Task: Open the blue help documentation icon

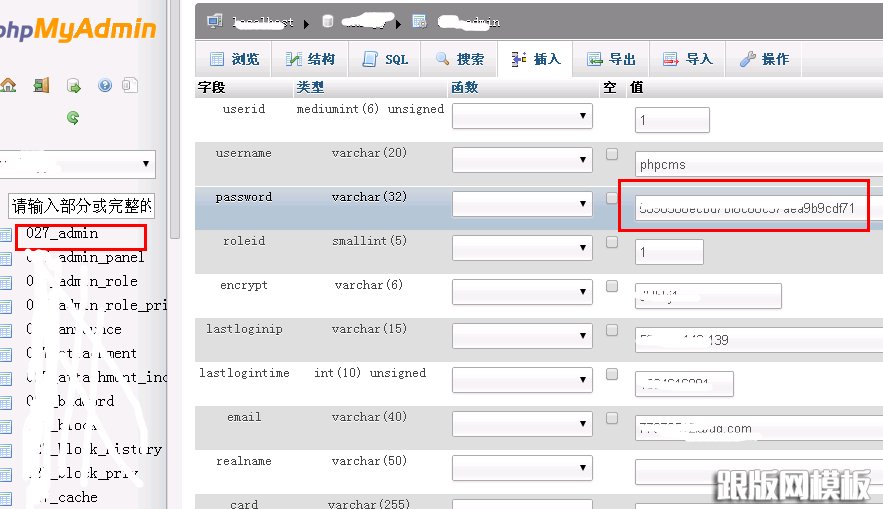Action: 104,86
